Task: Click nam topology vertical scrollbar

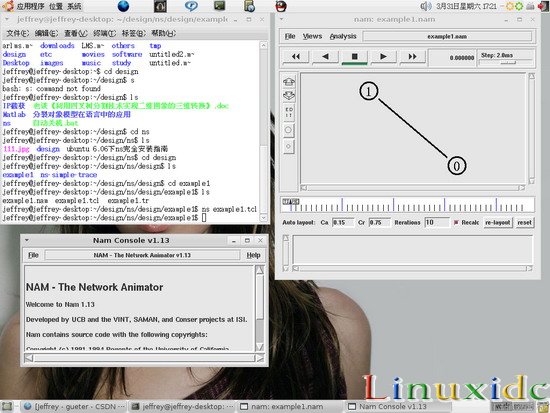Action: [x=531, y=128]
